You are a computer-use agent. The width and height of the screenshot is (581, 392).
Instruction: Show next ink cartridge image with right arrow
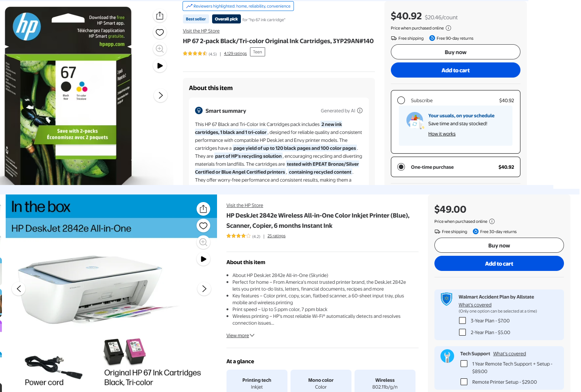[161, 95]
